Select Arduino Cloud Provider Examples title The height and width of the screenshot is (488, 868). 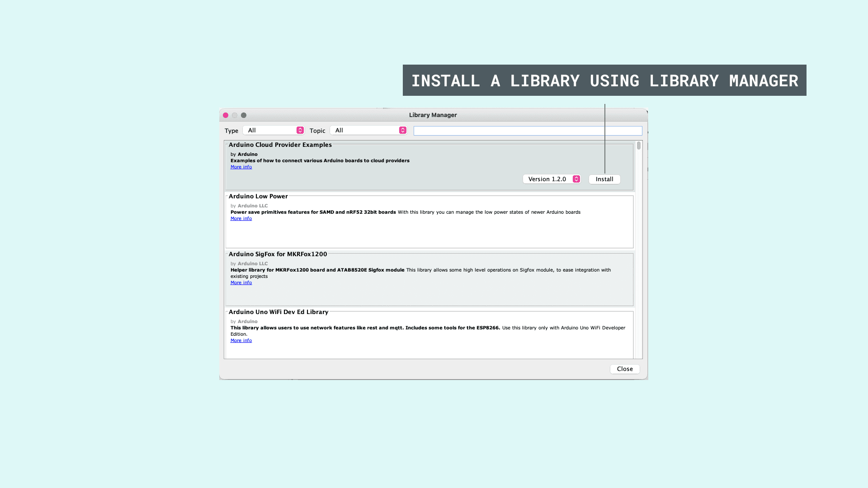click(280, 145)
